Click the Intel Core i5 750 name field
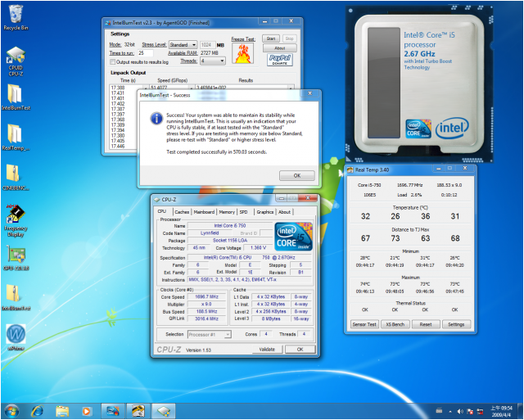The width and height of the screenshot is (524, 420). [x=230, y=226]
